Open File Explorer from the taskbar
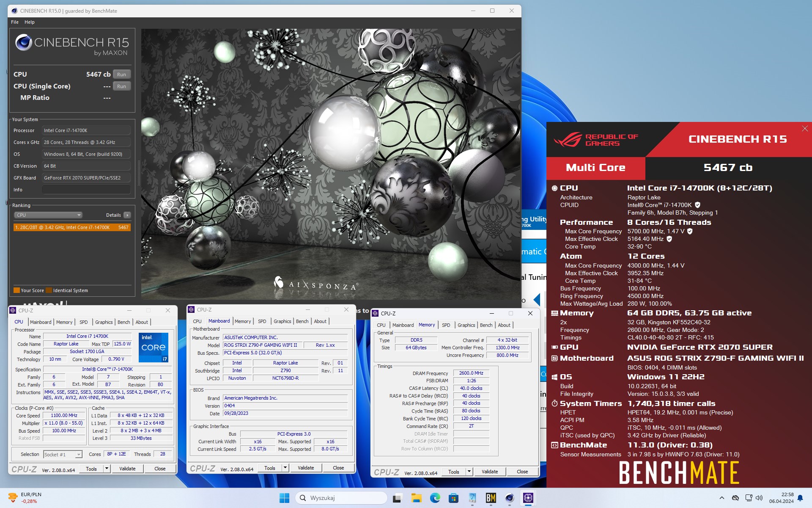The image size is (812, 508). click(x=416, y=498)
